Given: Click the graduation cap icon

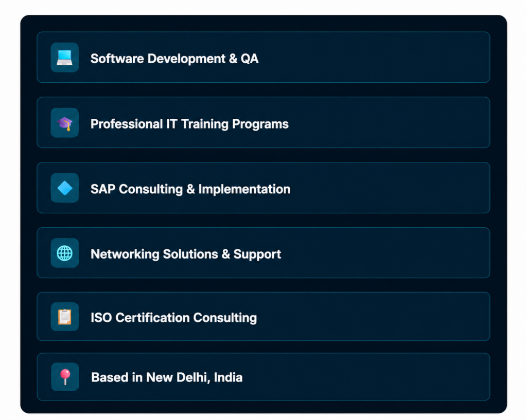Looking at the screenshot, I should (x=64, y=123).
